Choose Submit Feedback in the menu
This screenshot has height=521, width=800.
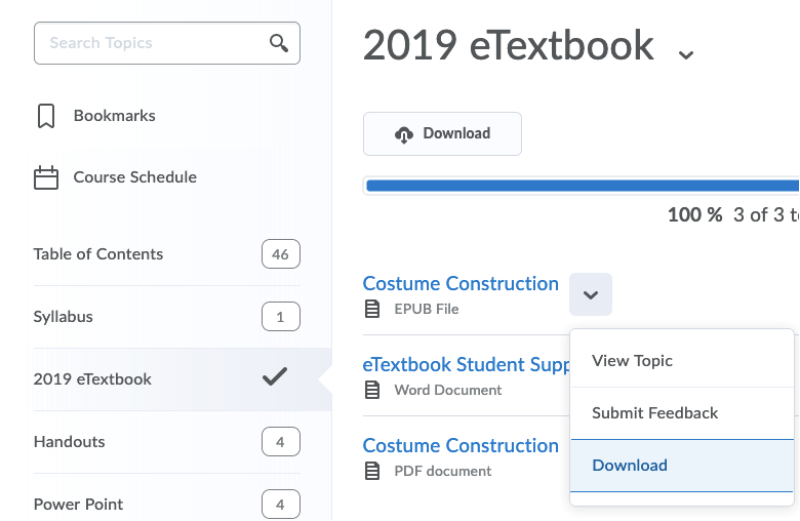coord(655,413)
